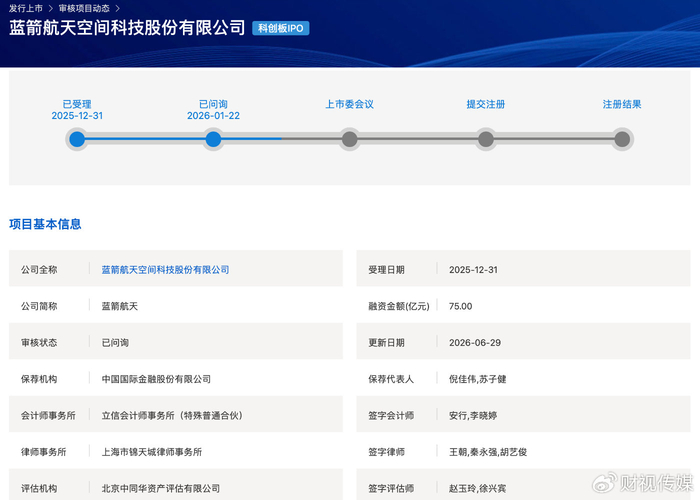Viewport: 700px width, 500px height.
Task: Click the 已问询 timeline node dot
Action: tap(213, 139)
